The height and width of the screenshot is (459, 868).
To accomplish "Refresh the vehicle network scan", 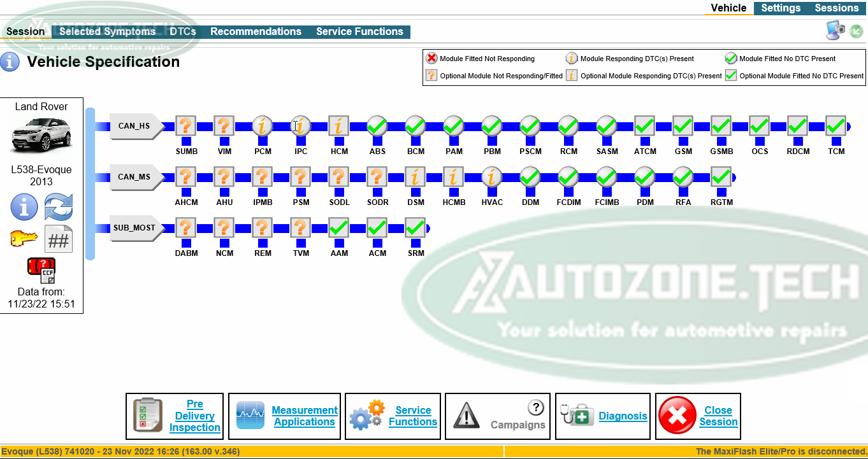I will [59, 207].
